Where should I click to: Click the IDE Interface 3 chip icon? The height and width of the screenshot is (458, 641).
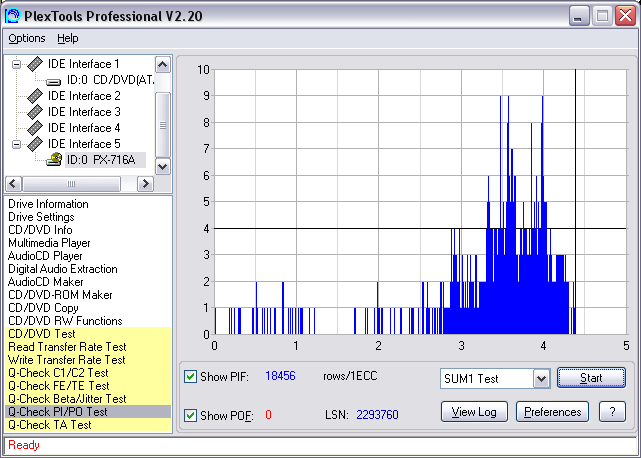(x=35, y=112)
